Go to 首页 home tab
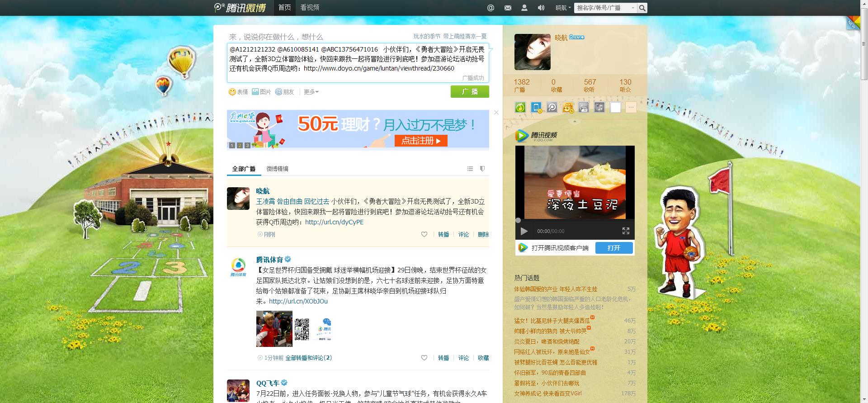The height and width of the screenshot is (403, 868). click(284, 8)
